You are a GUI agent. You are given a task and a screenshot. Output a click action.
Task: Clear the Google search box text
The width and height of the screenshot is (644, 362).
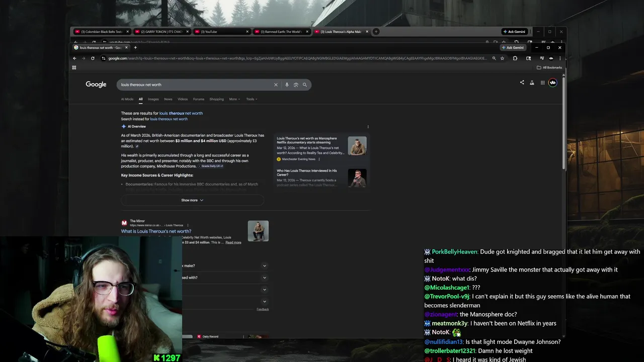(x=276, y=84)
